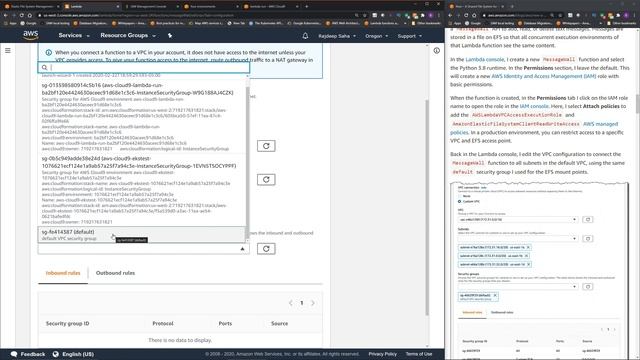Select security group sg-013598580914c5b16
The width and height of the screenshot is (640, 360).
pyautogui.click(x=142, y=116)
